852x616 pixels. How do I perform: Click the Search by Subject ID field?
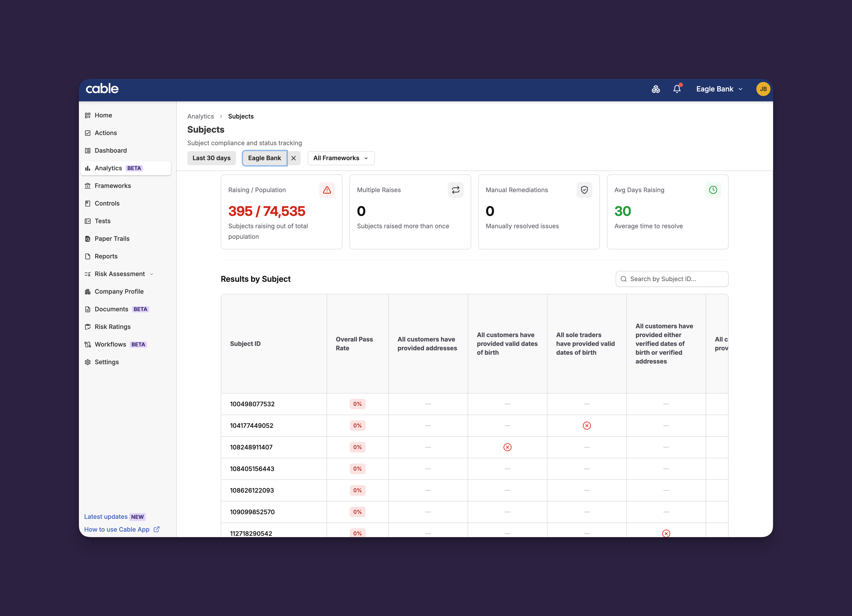[672, 279]
